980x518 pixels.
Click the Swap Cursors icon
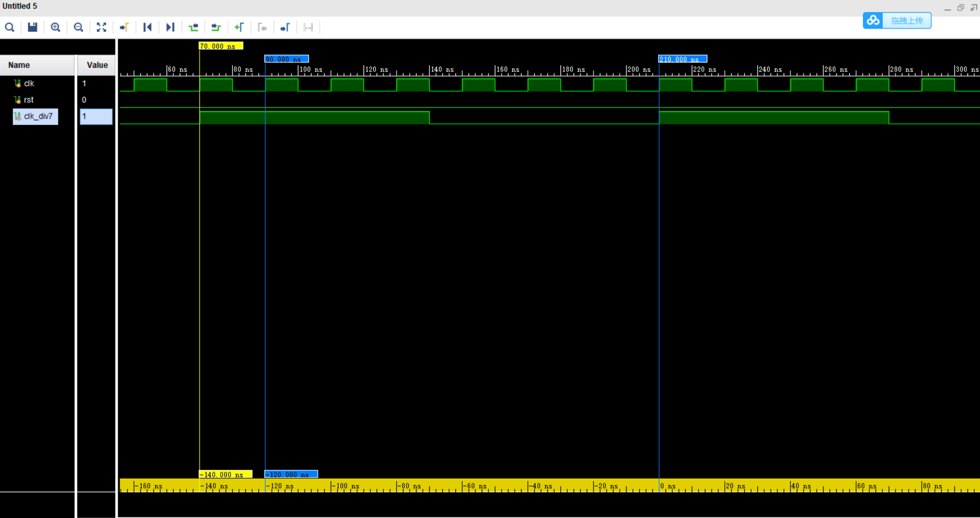pos(308,27)
